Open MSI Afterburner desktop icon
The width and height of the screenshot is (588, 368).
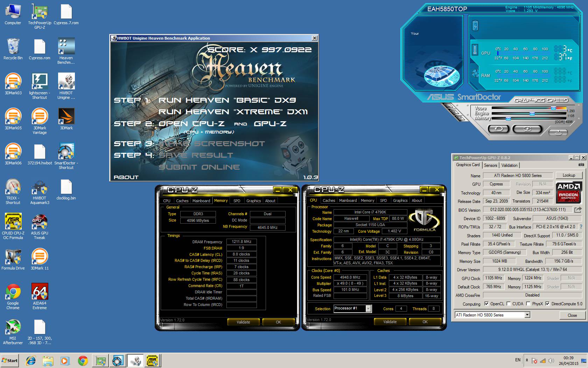(x=13, y=332)
